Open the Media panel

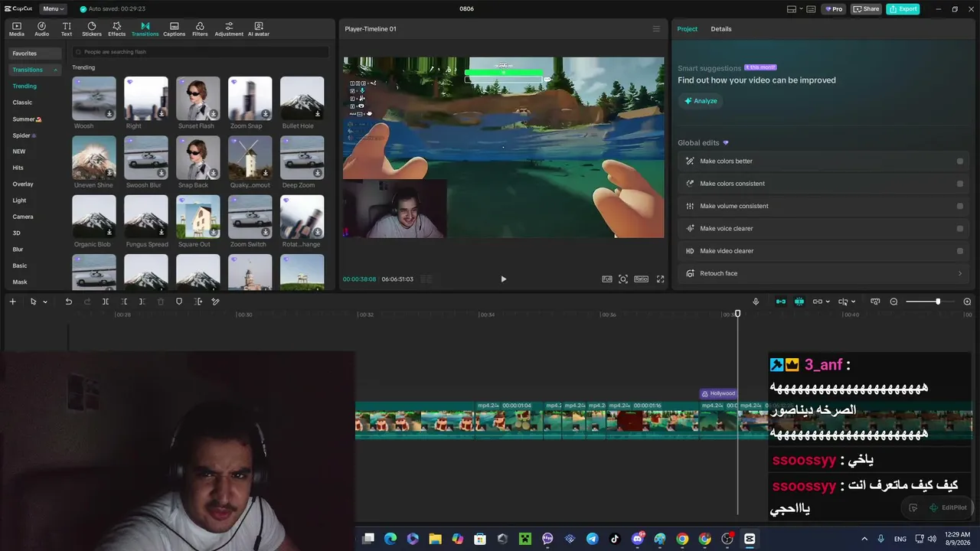click(x=17, y=29)
